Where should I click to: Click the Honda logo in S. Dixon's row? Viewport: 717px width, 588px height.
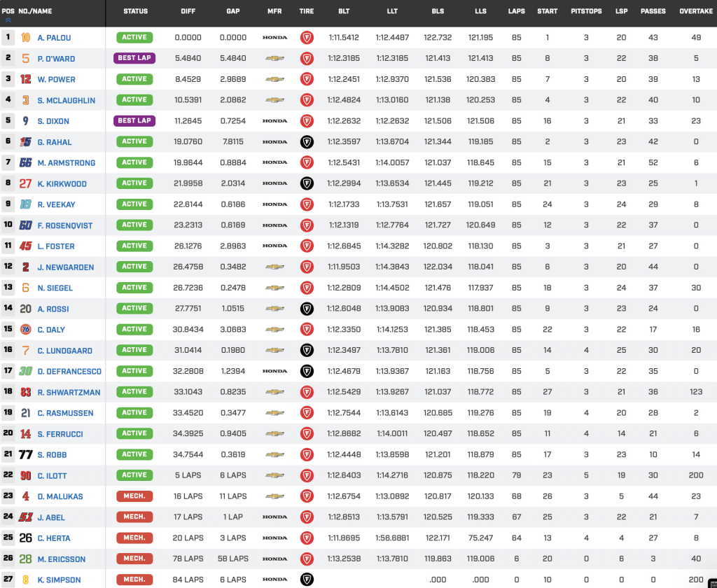[274, 121]
